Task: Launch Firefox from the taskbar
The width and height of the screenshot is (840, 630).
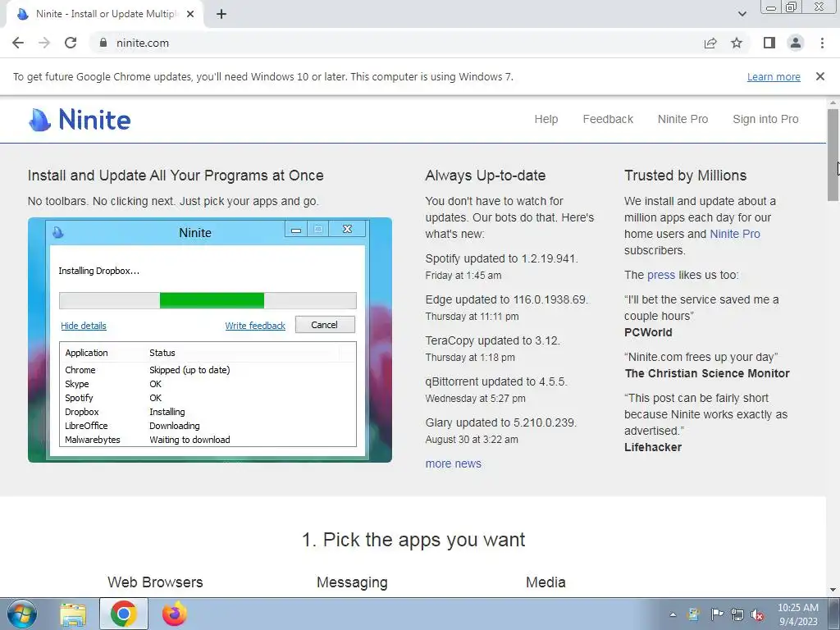Action: [x=175, y=614]
